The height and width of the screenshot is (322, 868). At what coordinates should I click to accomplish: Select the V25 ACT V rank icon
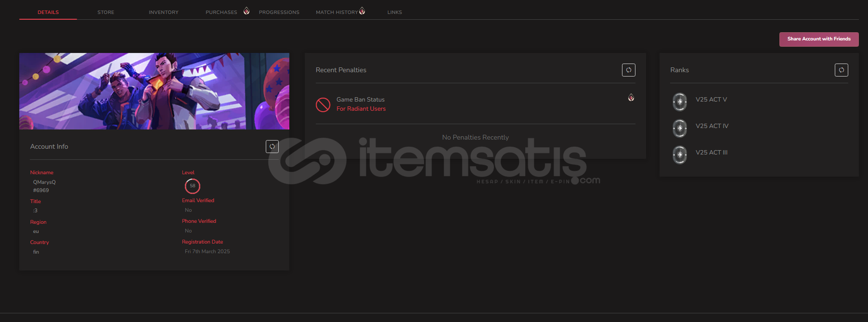click(680, 102)
